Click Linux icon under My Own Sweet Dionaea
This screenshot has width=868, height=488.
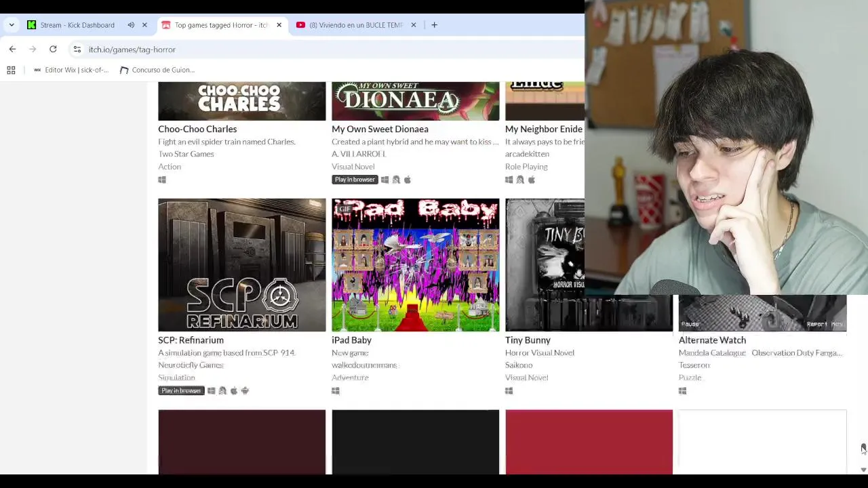396,180
